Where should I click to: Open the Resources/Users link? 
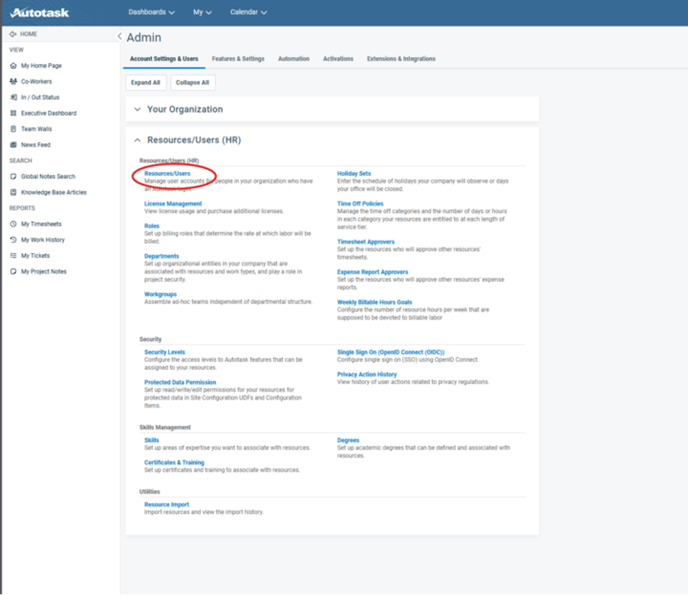pos(167,173)
